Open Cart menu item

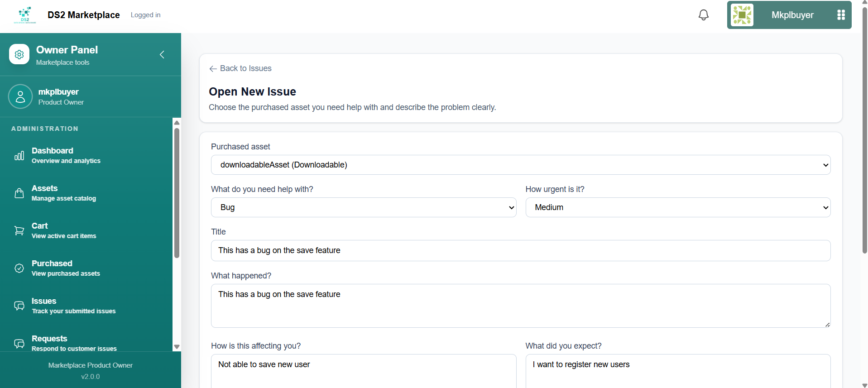click(86, 230)
